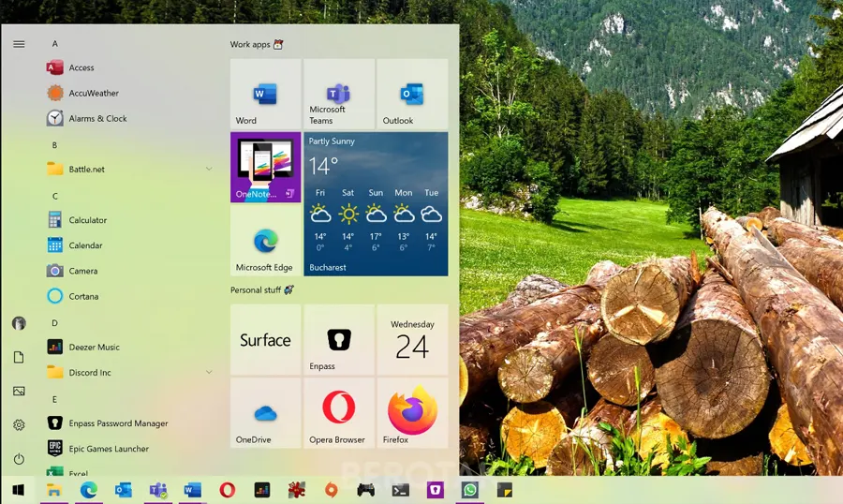
Task: Click the letter B section header
Action: click(54, 145)
